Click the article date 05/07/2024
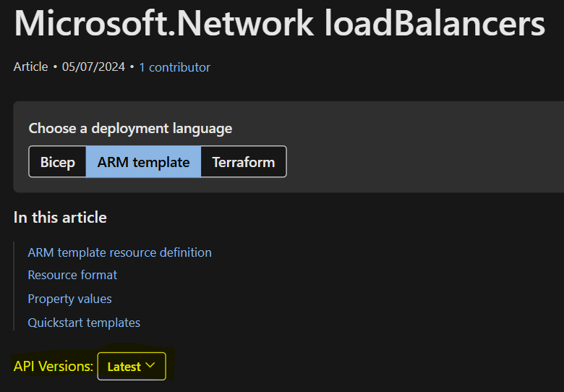The image size is (564, 392). coord(93,67)
